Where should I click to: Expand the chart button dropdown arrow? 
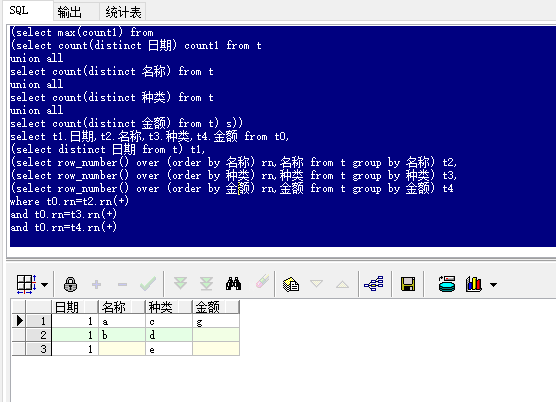(x=493, y=284)
